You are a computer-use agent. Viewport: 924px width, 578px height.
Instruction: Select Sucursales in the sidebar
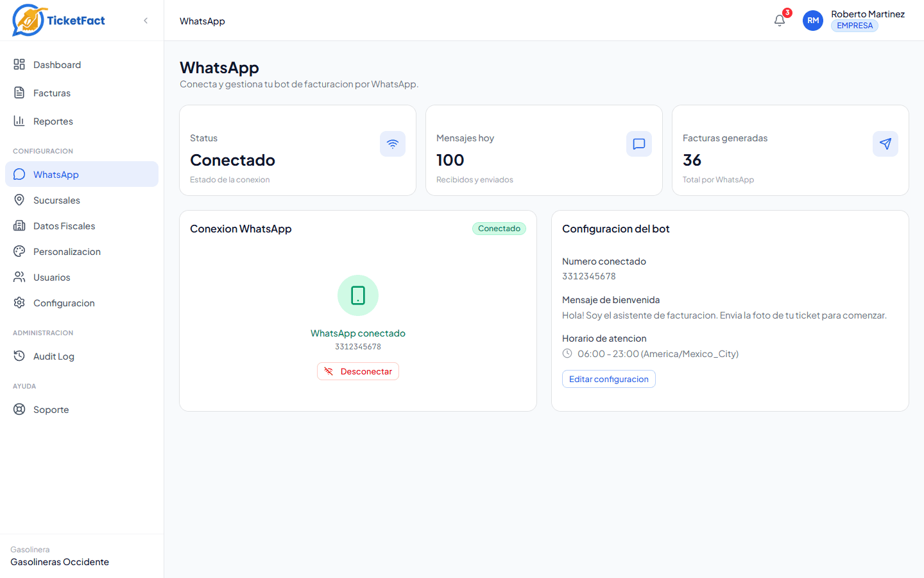(x=56, y=200)
